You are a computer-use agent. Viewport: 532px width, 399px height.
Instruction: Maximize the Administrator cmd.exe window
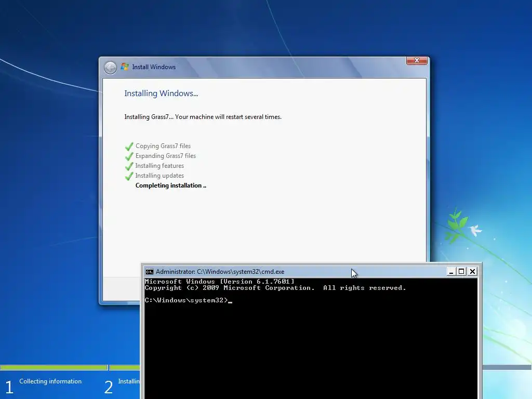[461, 271]
